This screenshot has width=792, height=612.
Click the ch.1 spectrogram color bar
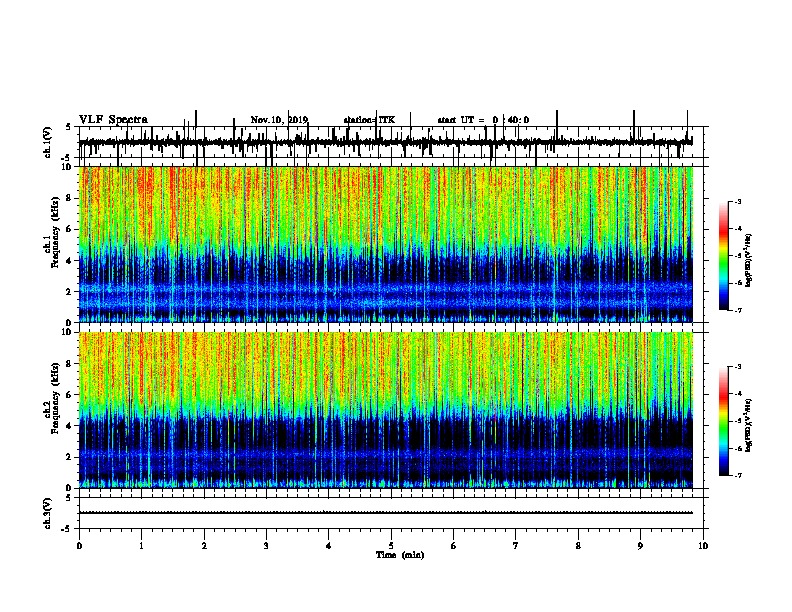[x=724, y=256]
